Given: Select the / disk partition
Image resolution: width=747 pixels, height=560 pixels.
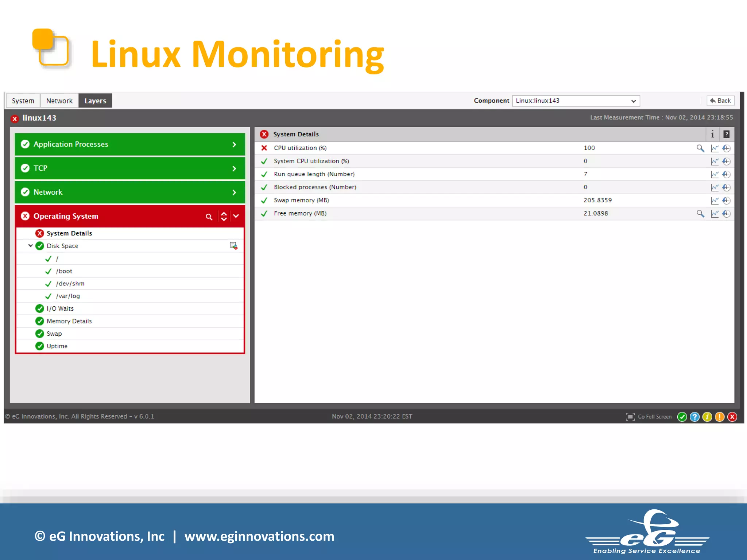Looking at the screenshot, I should point(57,259).
